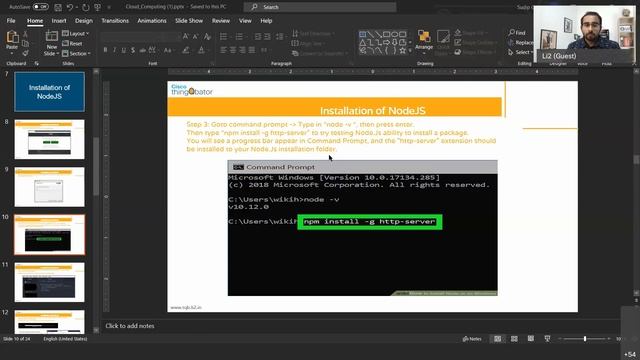Switch to Reading View

(530, 339)
